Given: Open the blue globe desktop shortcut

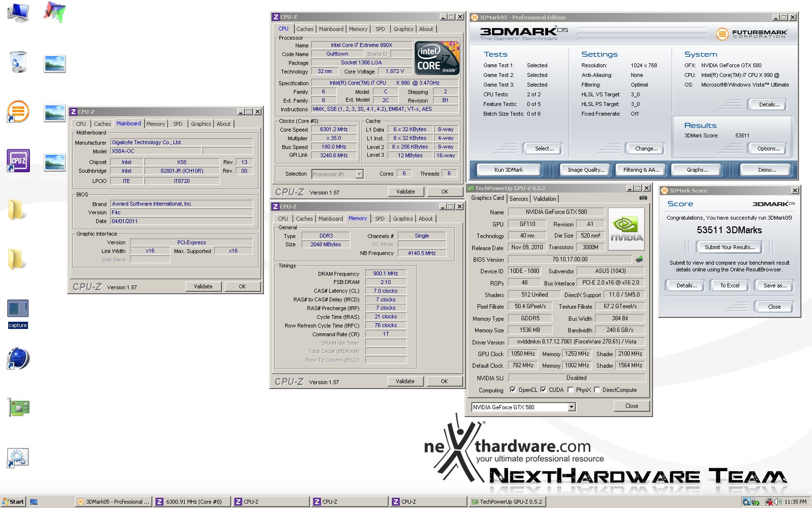Looking at the screenshot, I should pyautogui.click(x=18, y=359).
